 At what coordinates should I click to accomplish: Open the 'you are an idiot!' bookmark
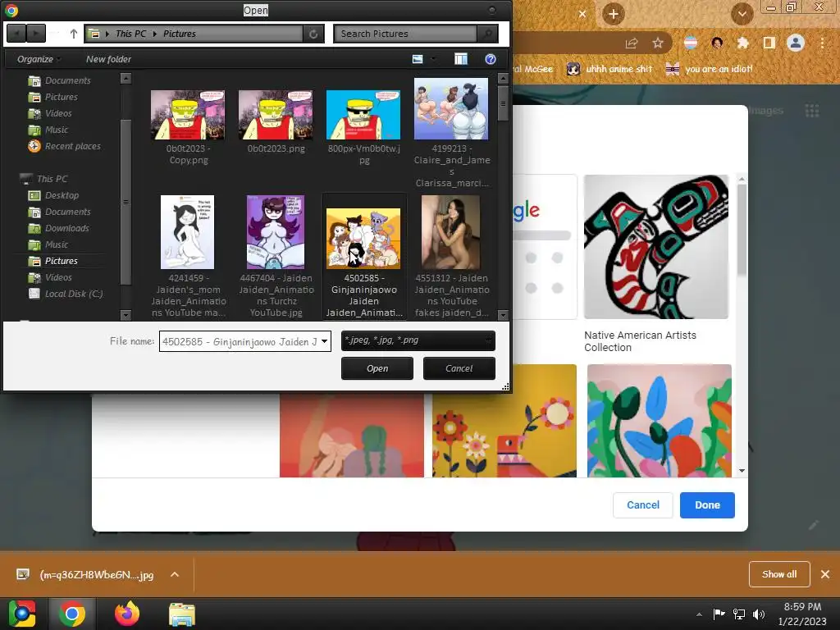click(709, 69)
